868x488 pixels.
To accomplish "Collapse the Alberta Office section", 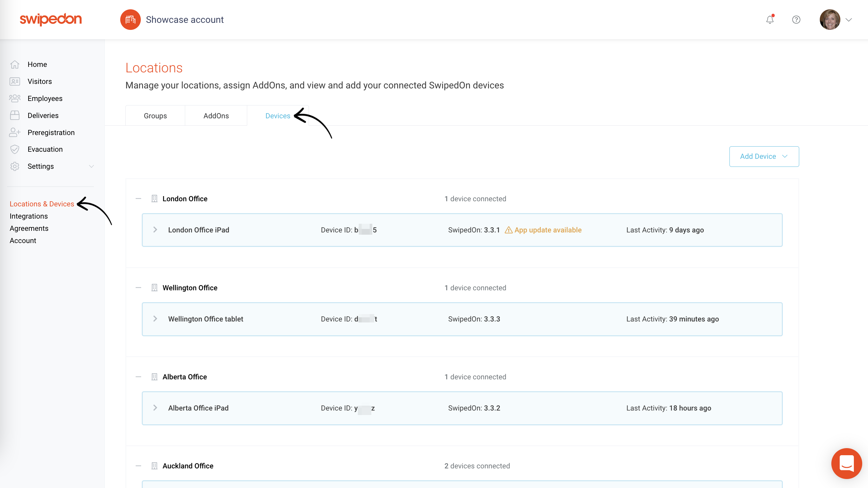I will point(139,377).
